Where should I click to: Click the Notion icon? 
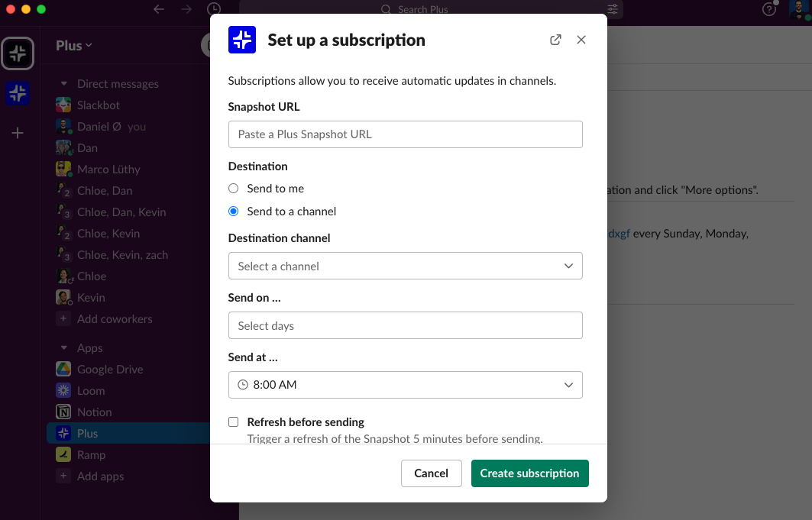click(63, 412)
